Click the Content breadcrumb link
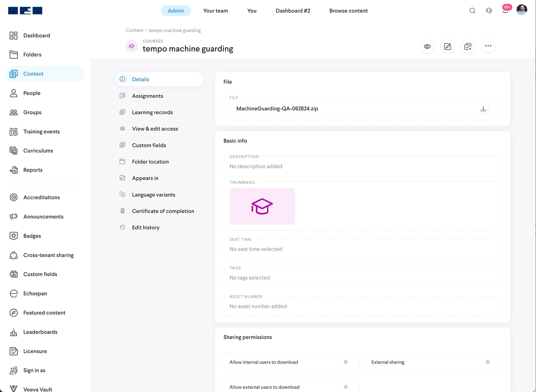The image size is (536, 392). (134, 31)
